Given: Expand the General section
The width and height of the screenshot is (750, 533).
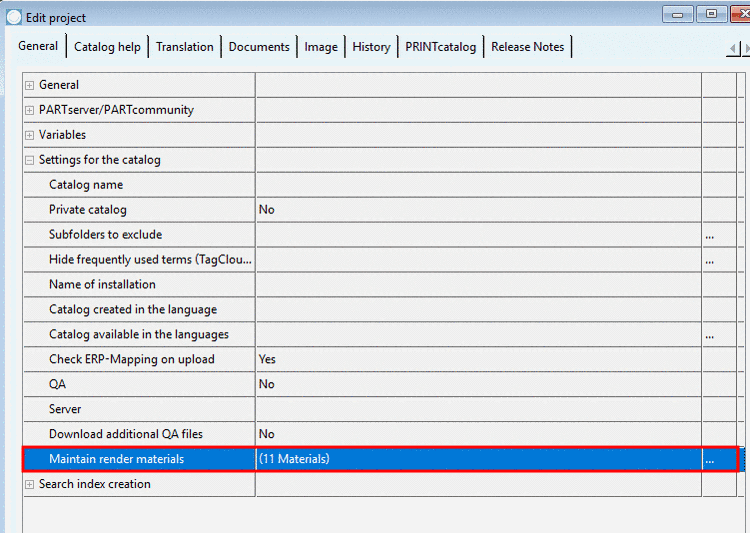Looking at the screenshot, I should pyautogui.click(x=30, y=85).
